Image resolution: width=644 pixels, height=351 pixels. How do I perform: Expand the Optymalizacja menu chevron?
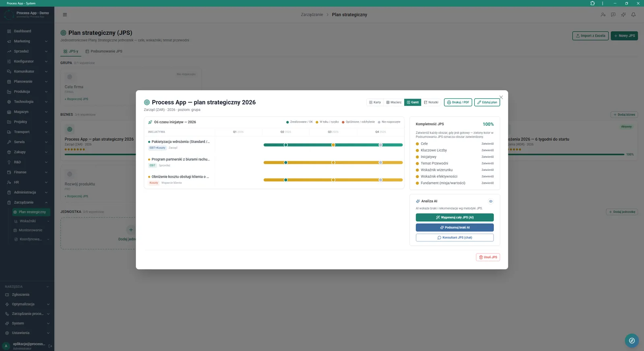point(48,304)
